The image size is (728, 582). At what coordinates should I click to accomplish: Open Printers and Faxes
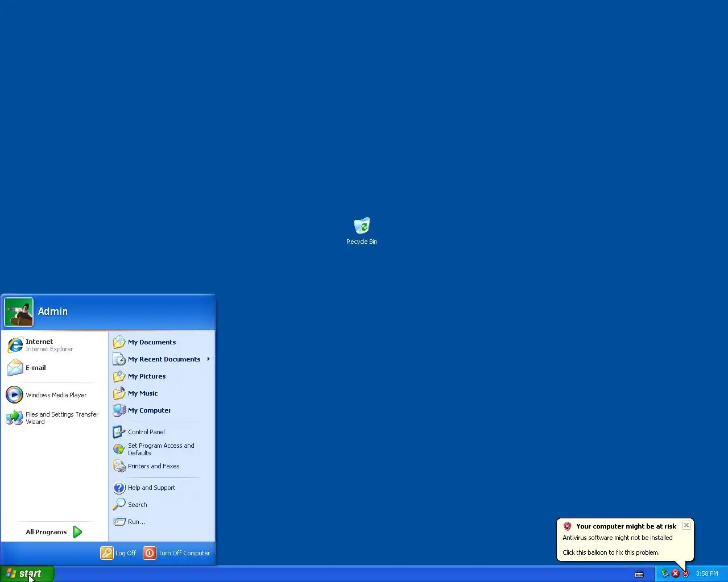pos(162,466)
